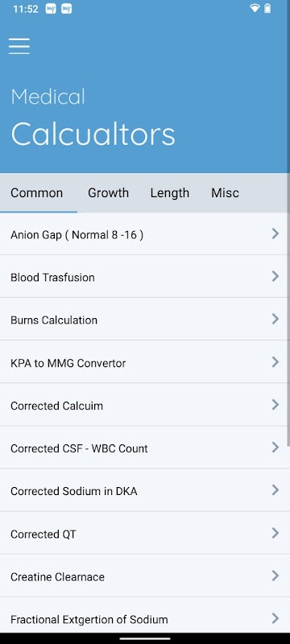Tap the second notification icon in status bar
Viewport: 290px width, 644px height.
pos(67,9)
